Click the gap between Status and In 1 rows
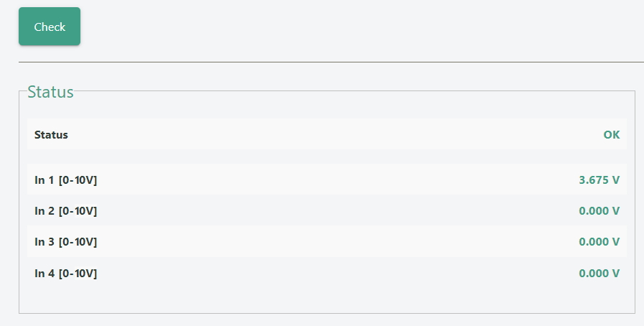The image size is (644, 326). tap(327, 157)
